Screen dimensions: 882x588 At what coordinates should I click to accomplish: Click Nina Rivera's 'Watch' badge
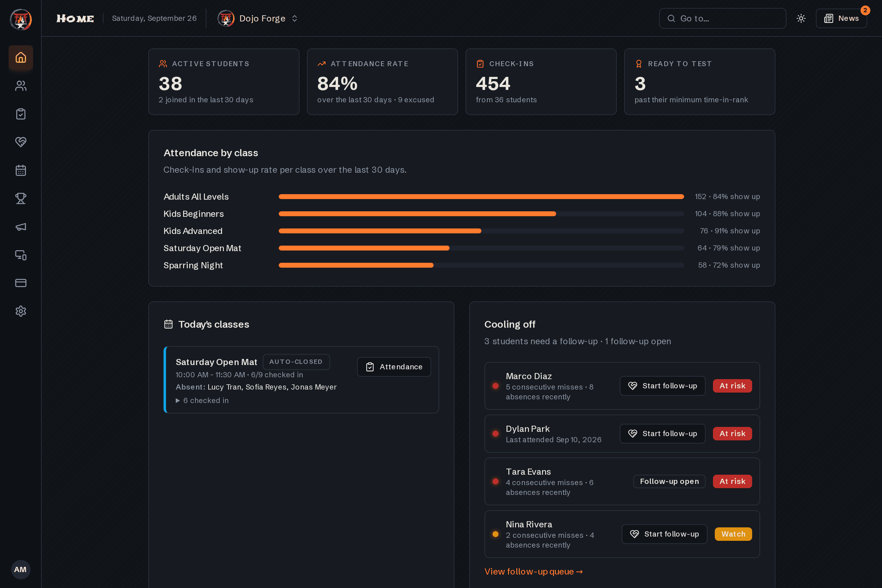(x=733, y=534)
